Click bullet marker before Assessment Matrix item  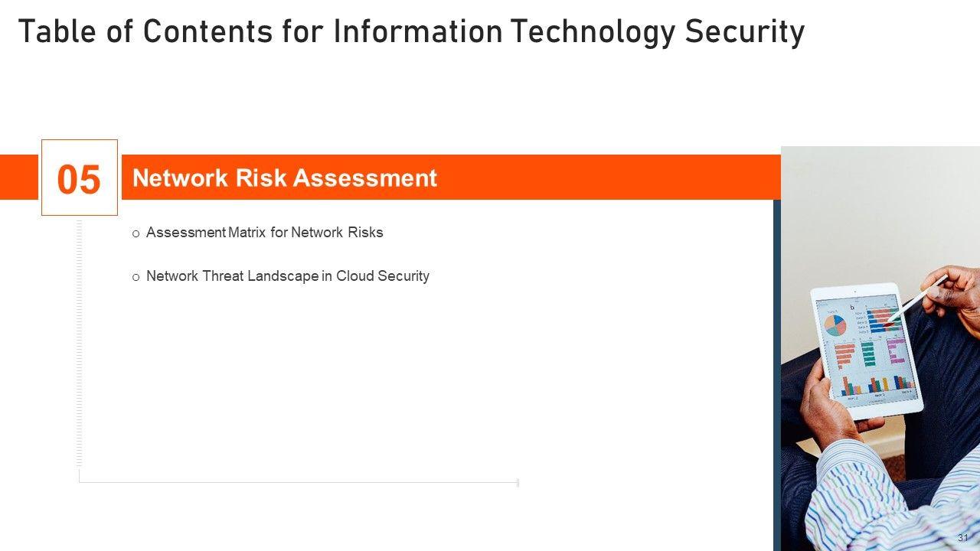(136, 233)
